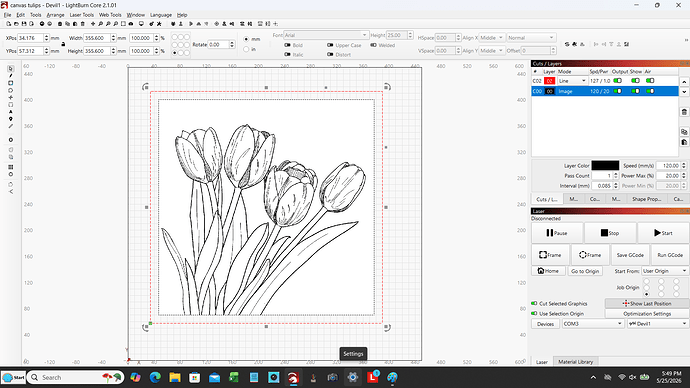Click the Go to Origin button
This screenshot has height=388, width=690.
[x=585, y=271]
